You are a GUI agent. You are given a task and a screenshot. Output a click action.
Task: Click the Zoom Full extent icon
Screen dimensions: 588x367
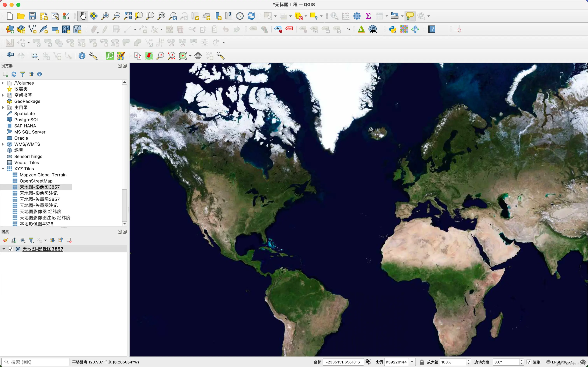point(128,16)
